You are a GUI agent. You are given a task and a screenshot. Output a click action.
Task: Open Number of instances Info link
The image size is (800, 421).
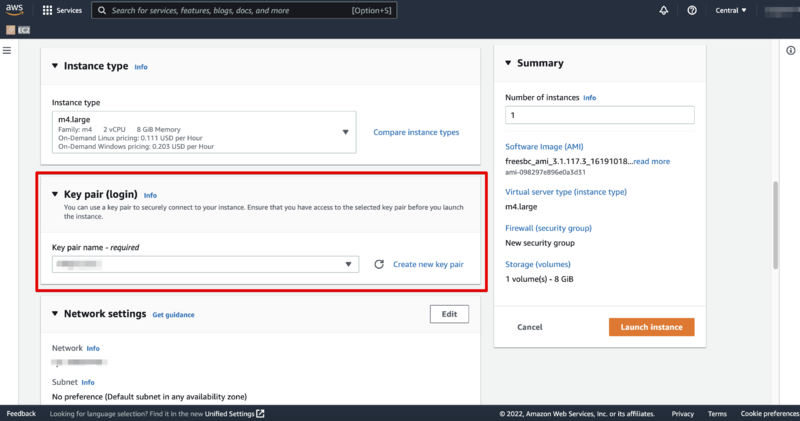coord(589,98)
